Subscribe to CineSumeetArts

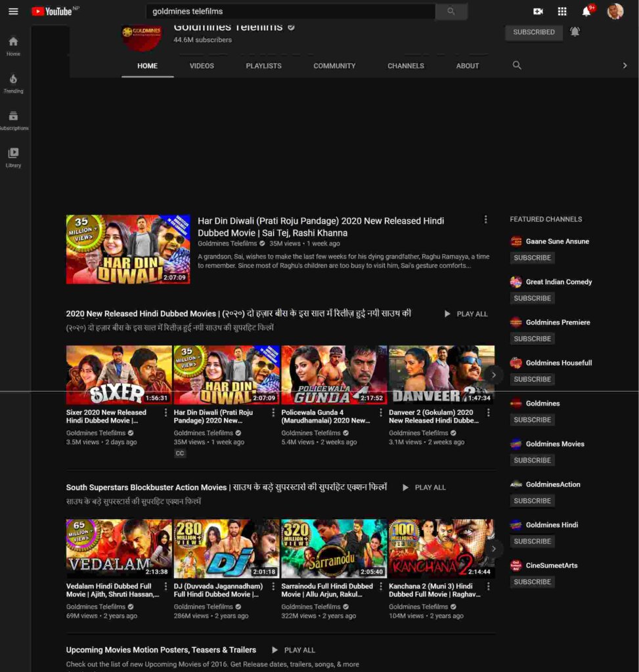point(532,581)
